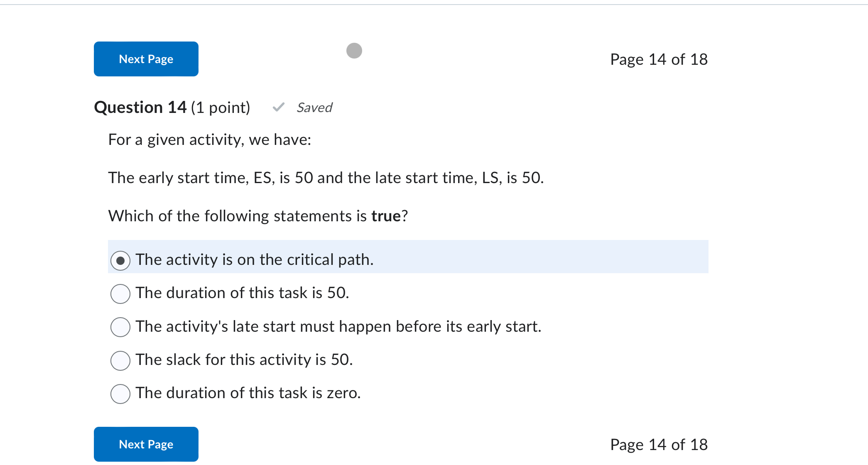Click the question prompt text

[209, 140]
